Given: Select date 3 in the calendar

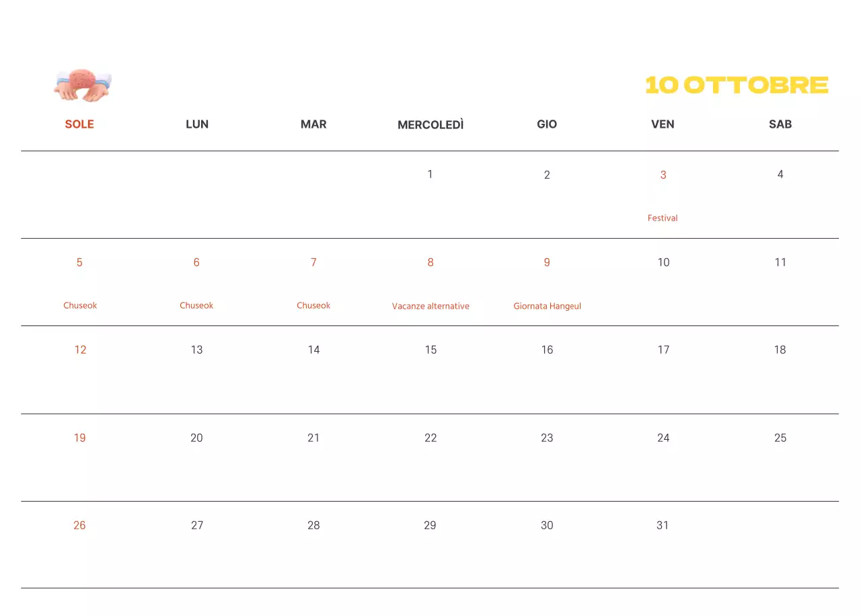Looking at the screenshot, I should click(x=663, y=175).
